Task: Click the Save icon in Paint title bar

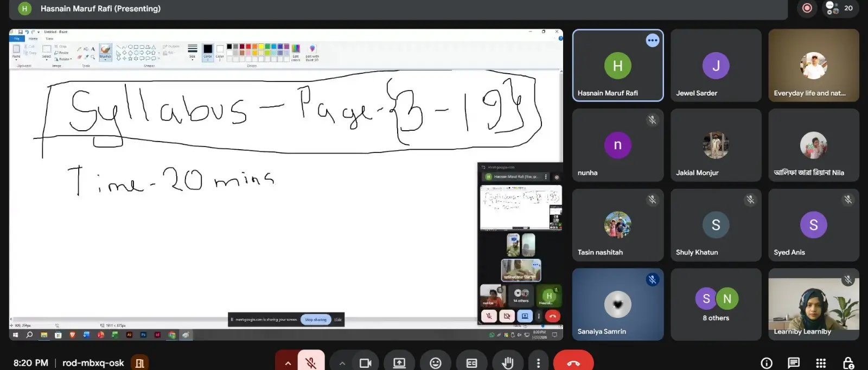Action: click(20, 32)
